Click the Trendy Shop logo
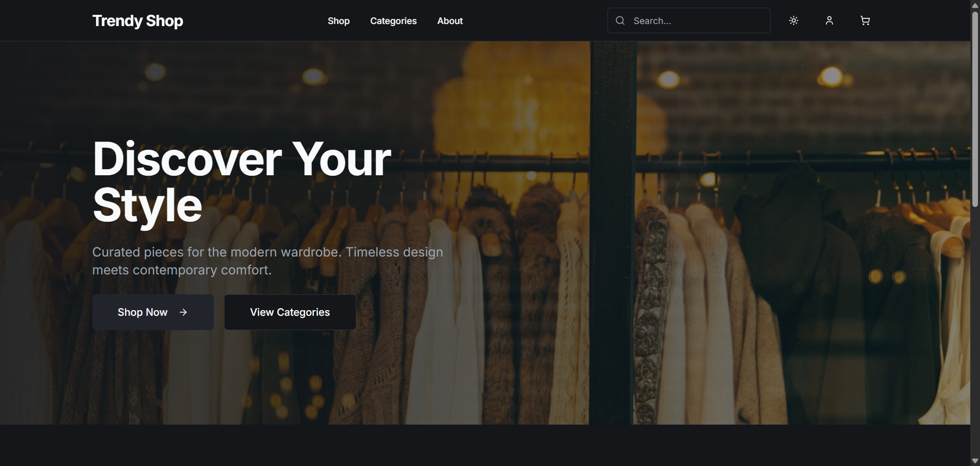 137,21
